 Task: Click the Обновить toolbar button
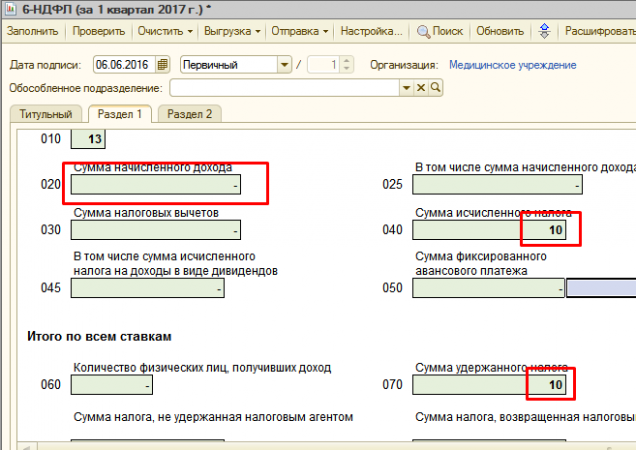tap(500, 31)
